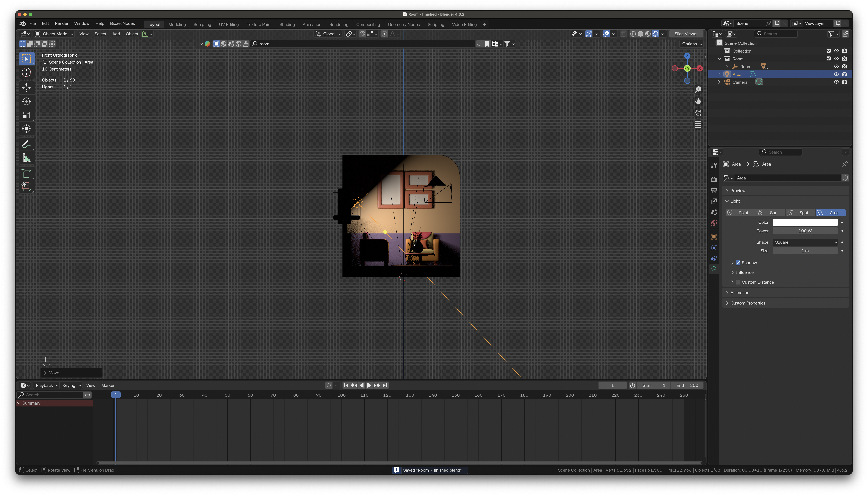Open the Object properties tab
Viewport: 868px width, 495px height.
[714, 237]
